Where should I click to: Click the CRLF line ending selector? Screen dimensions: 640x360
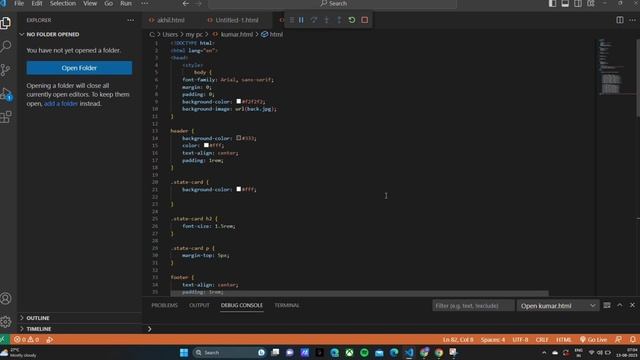pyautogui.click(x=542, y=340)
